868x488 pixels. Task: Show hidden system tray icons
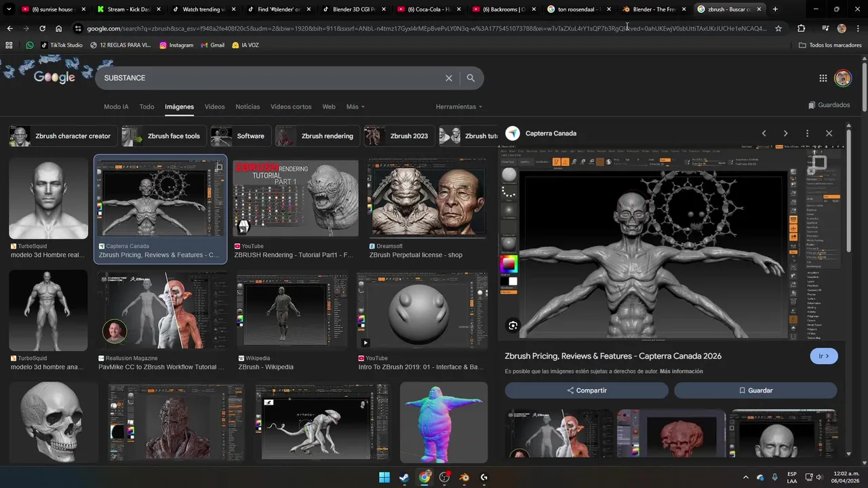(x=746, y=477)
